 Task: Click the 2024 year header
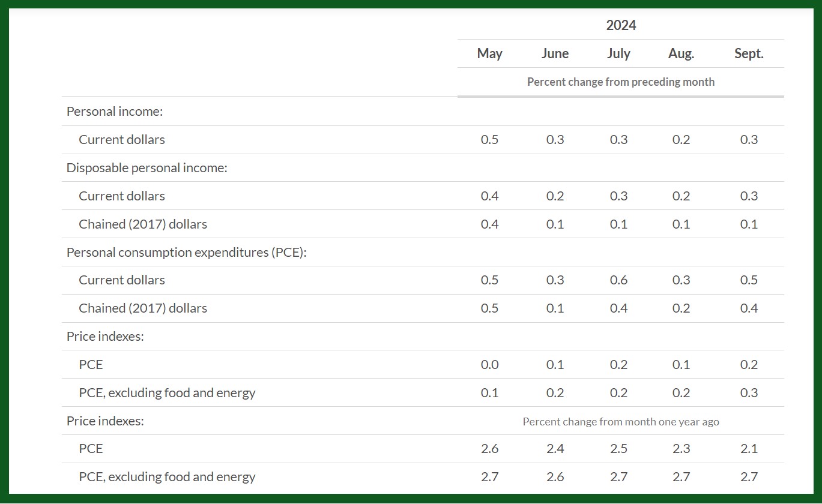[x=621, y=25]
